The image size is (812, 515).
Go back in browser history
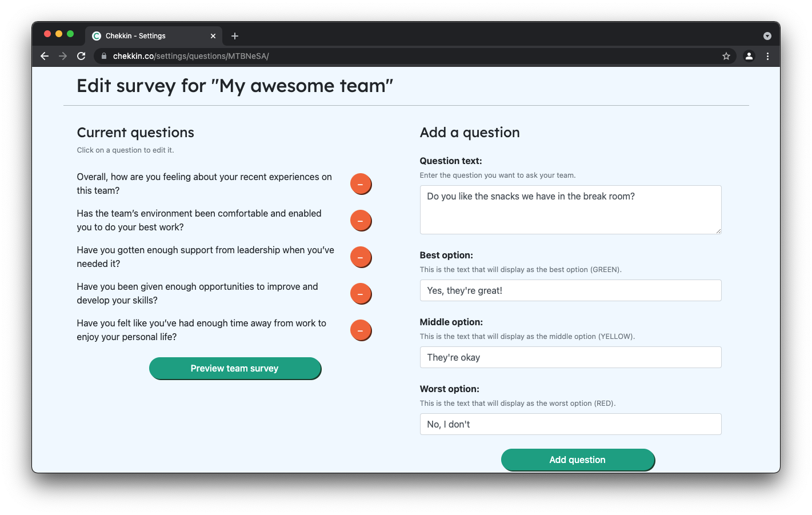tap(45, 56)
